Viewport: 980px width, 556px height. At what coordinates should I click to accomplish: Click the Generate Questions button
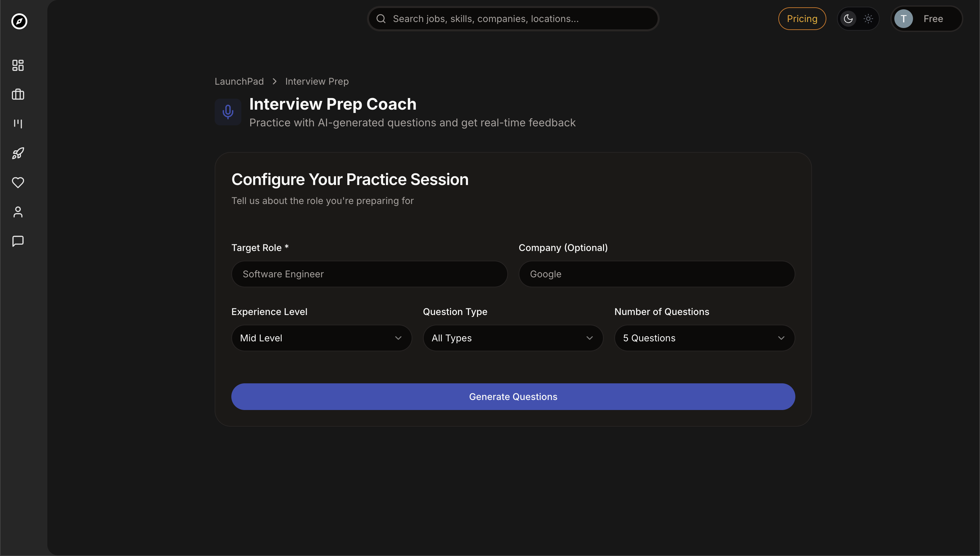(513, 396)
